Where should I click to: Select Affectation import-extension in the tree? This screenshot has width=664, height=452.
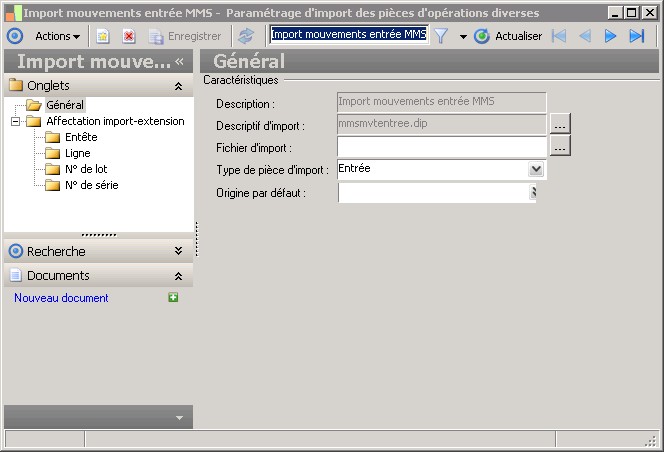pos(115,121)
